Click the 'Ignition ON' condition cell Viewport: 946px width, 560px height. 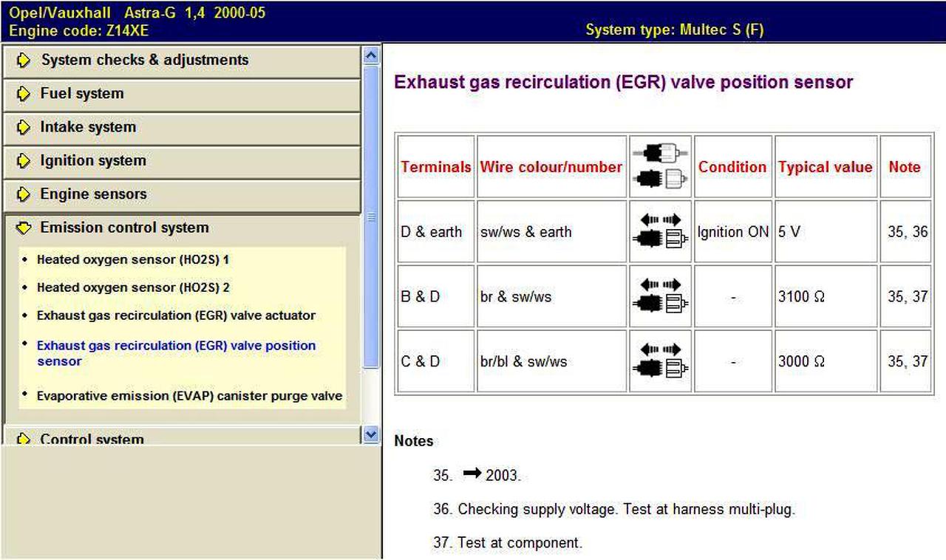(x=732, y=232)
